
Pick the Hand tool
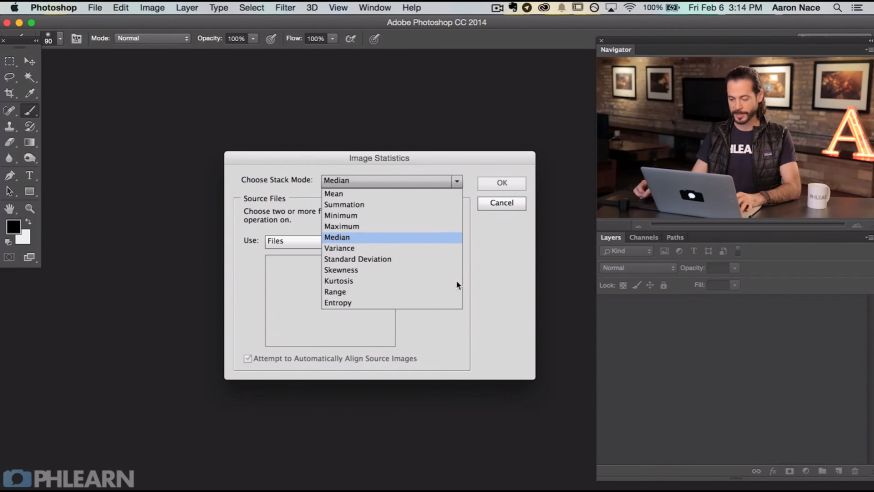click(10, 209)
